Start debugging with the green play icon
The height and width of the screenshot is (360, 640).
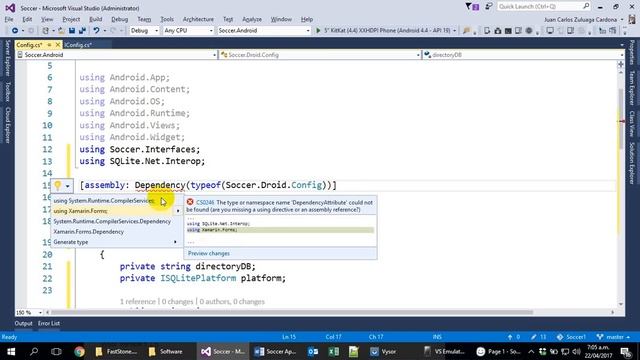pos(318,31)
